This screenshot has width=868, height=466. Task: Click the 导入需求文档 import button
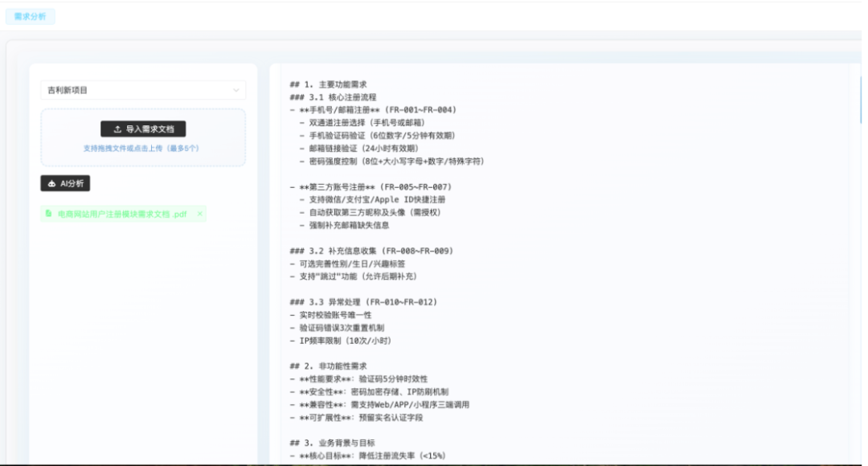[141, 130]
